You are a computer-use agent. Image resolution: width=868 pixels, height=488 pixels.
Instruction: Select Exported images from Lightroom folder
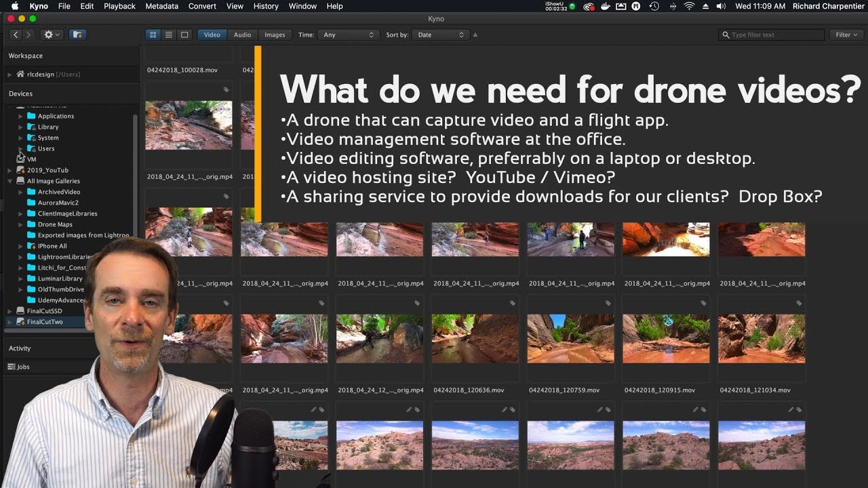click(x=83, y=235)
